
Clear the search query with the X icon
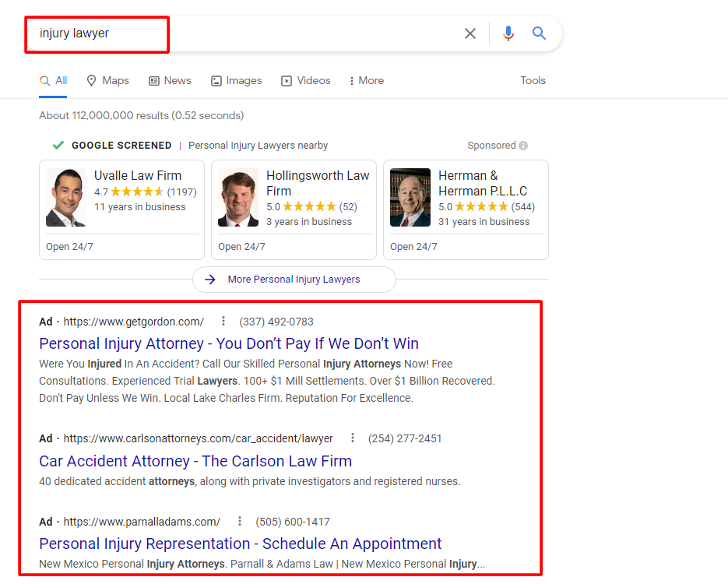pyautogui.click(x=470, y=33)
